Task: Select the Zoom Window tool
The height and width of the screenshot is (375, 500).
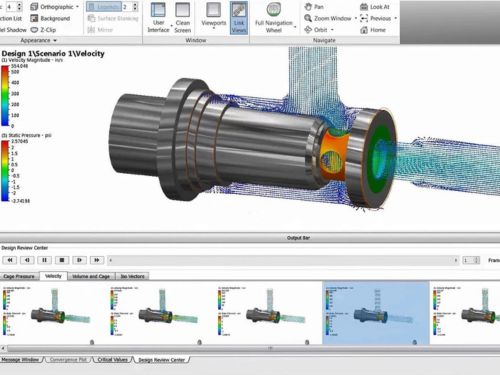Action: (328, 18)
